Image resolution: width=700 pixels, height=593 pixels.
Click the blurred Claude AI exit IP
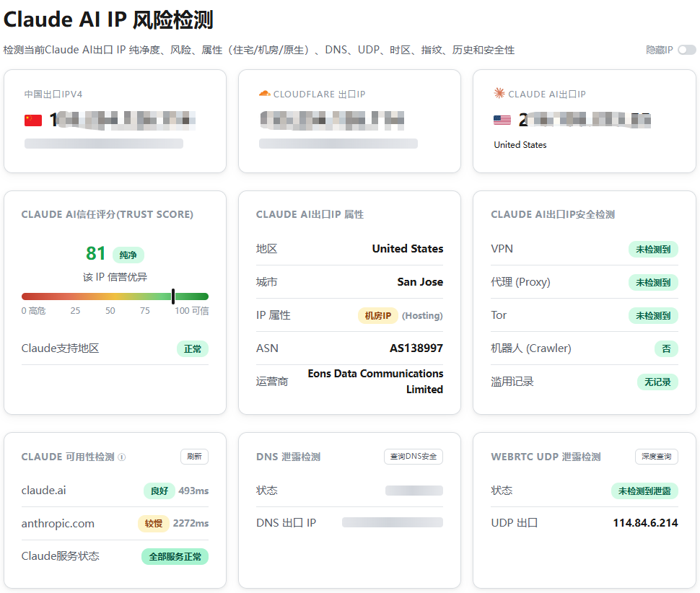tap(585, 120)
